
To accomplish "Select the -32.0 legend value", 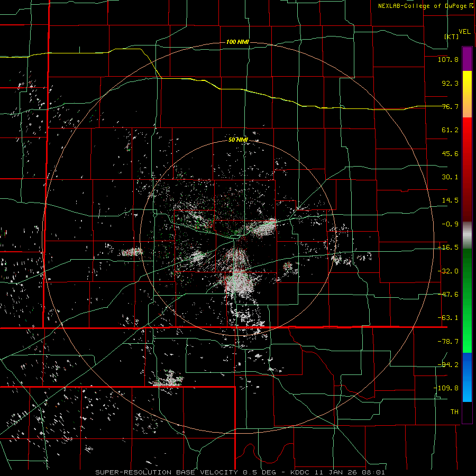I will pyautogui.click(x=448, y=271).
